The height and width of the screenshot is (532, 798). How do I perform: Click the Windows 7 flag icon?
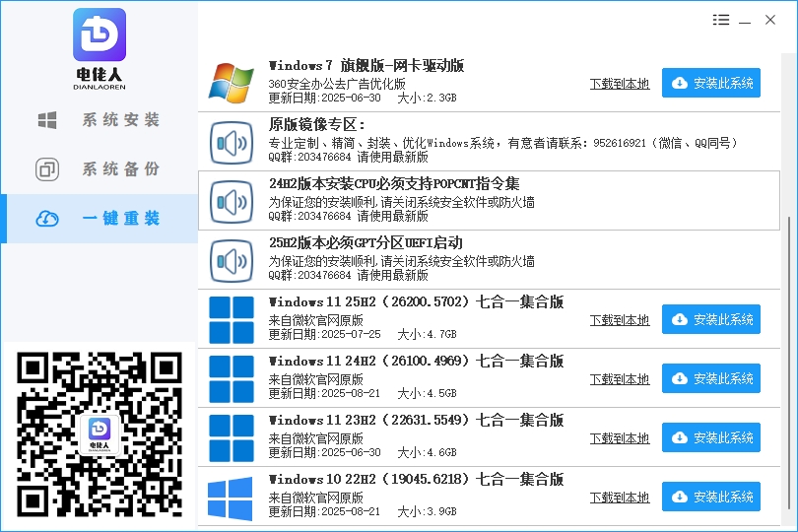click(232, 83)
